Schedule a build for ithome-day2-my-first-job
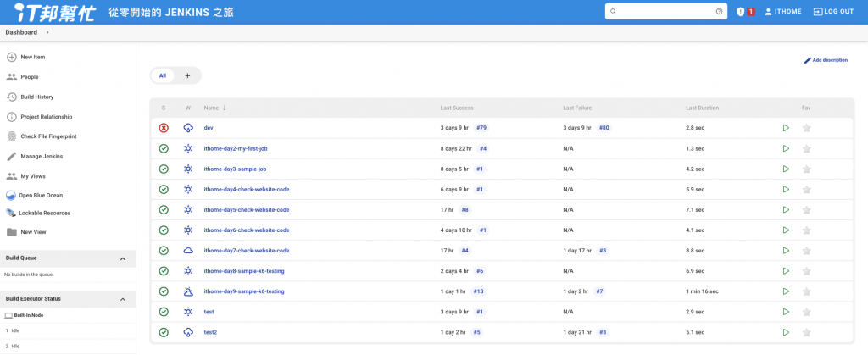 (x=786, y=148)
